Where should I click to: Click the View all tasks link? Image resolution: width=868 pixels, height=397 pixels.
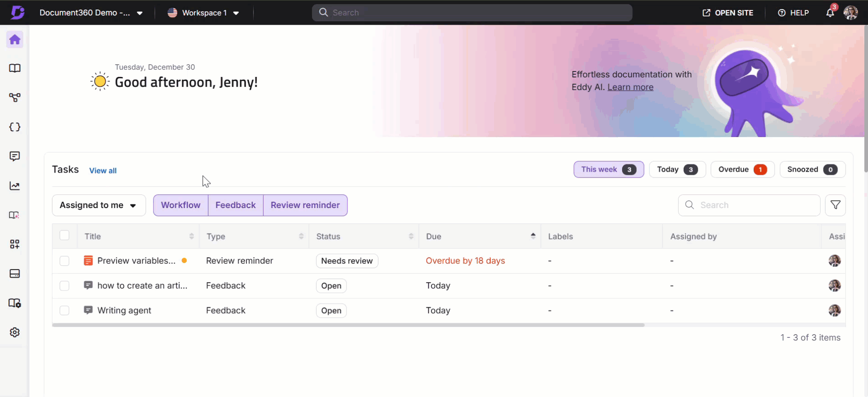click(x=103, y=171)
